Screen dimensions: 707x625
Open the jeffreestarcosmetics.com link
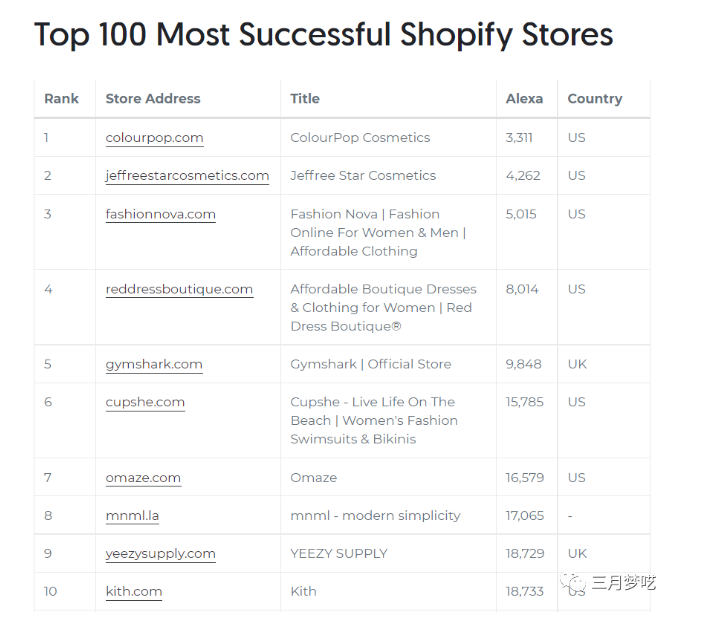click(x=187, y=175)
